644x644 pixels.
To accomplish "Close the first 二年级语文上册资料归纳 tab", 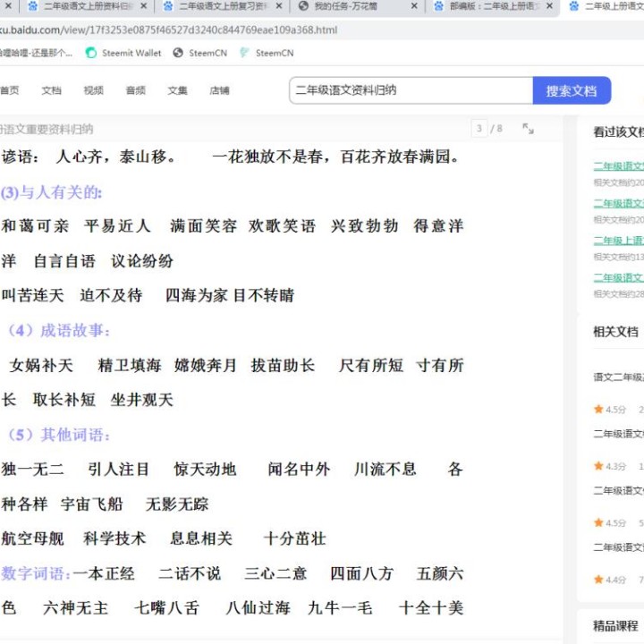I will (x=144, y=6).
